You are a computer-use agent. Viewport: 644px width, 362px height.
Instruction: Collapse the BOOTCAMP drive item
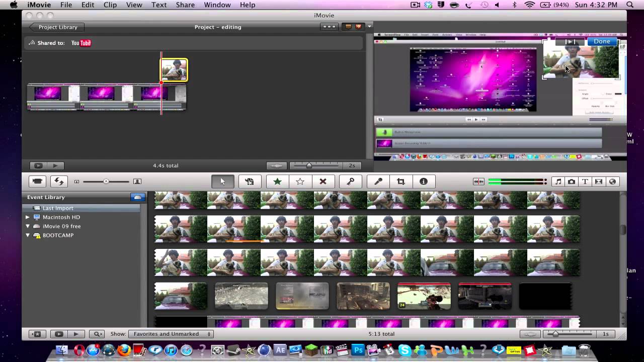(x=28, y=235)
